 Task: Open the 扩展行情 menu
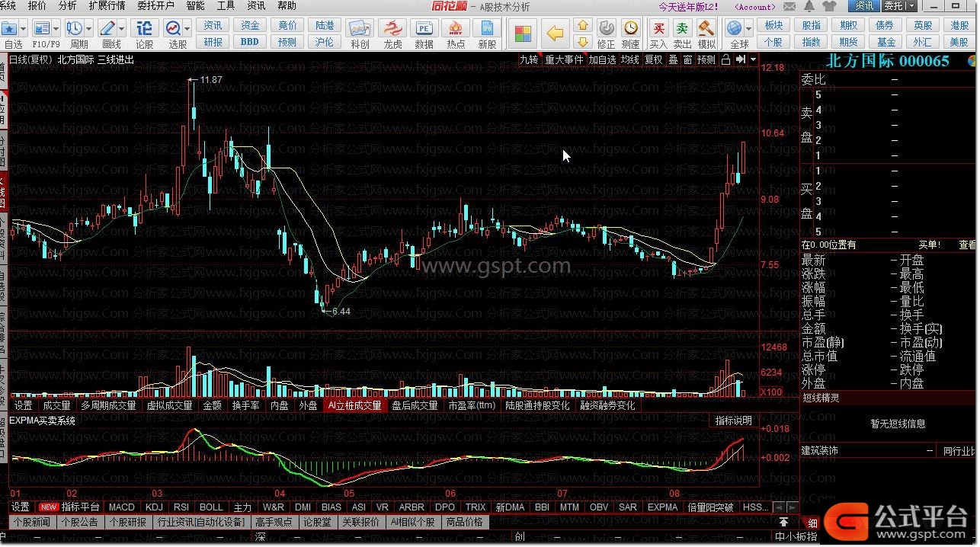[107, 6]
